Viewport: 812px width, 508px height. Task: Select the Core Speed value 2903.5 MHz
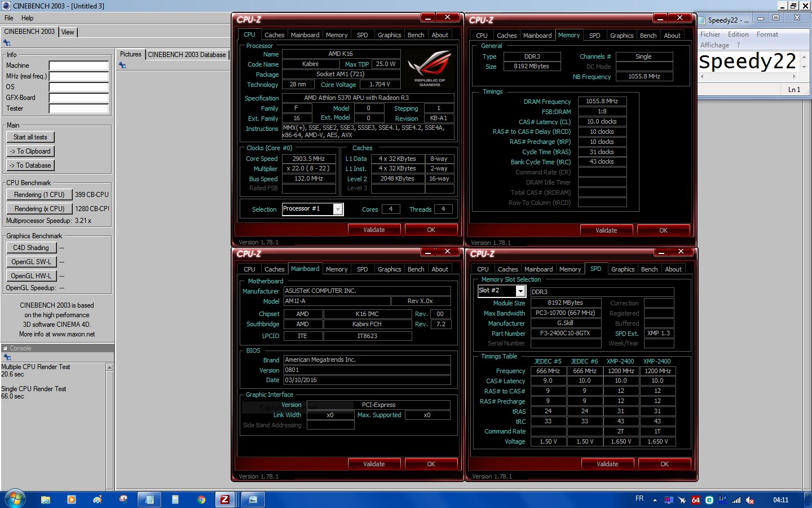pyautogui.click(x=308, y=159)
